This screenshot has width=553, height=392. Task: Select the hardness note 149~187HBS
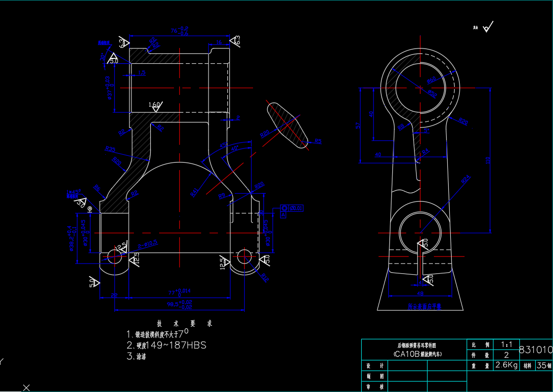tap(171, 345)
